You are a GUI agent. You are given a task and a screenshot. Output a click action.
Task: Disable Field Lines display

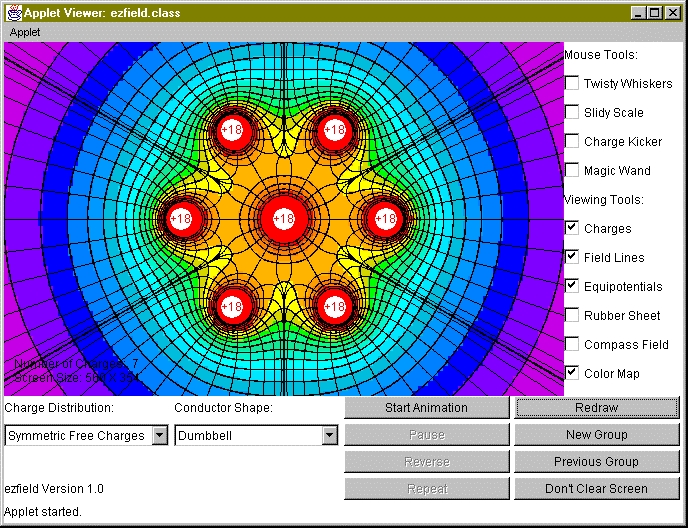click(x=572, y=257)
